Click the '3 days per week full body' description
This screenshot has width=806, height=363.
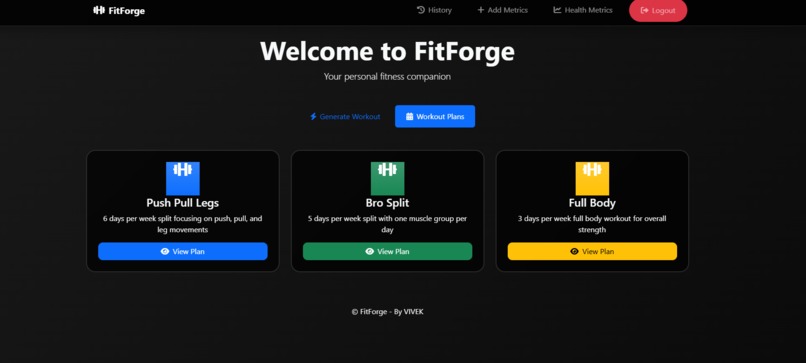(x=592, y=224)
